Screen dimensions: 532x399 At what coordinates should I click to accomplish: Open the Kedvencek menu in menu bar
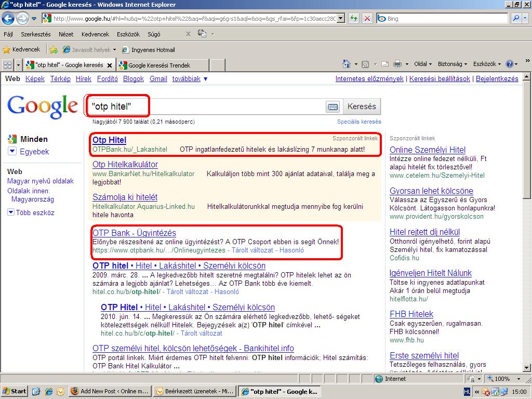[95, 34]
